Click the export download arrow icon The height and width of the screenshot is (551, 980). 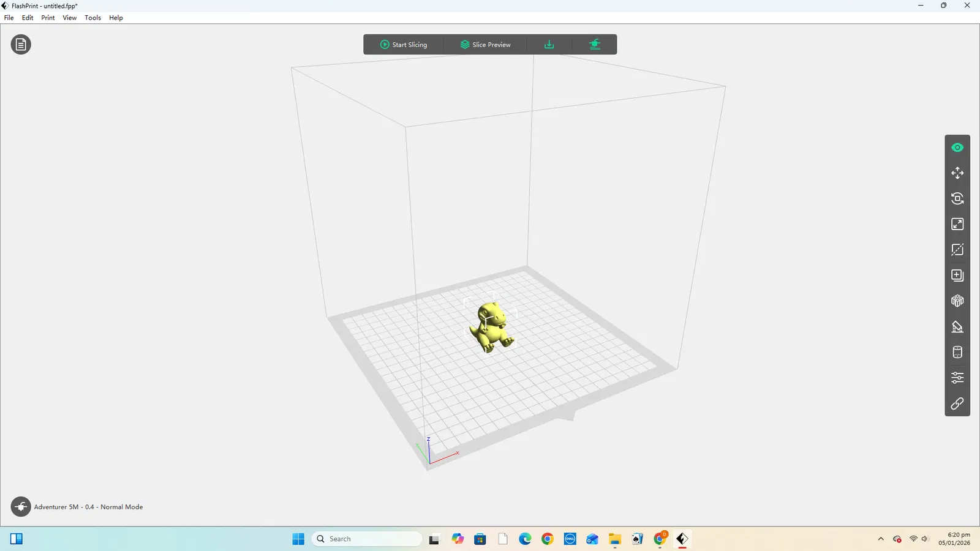coord(549,45)
